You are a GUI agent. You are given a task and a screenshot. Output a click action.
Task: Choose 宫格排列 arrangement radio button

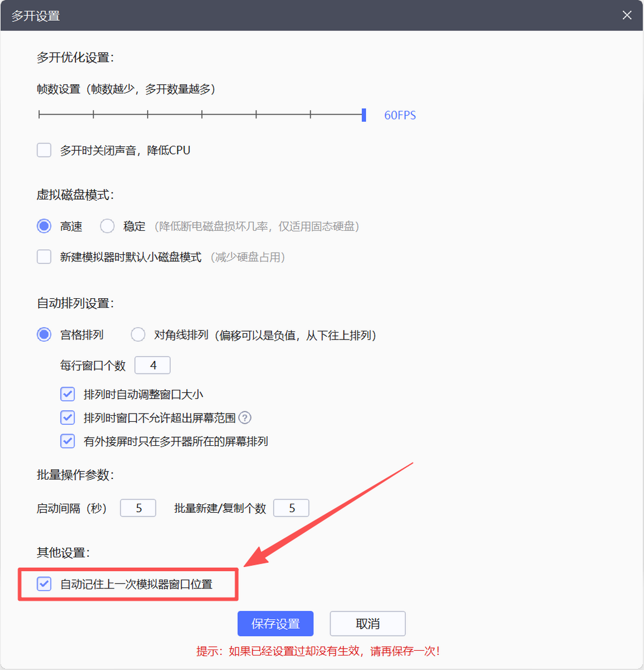click(x=44, y=335)
